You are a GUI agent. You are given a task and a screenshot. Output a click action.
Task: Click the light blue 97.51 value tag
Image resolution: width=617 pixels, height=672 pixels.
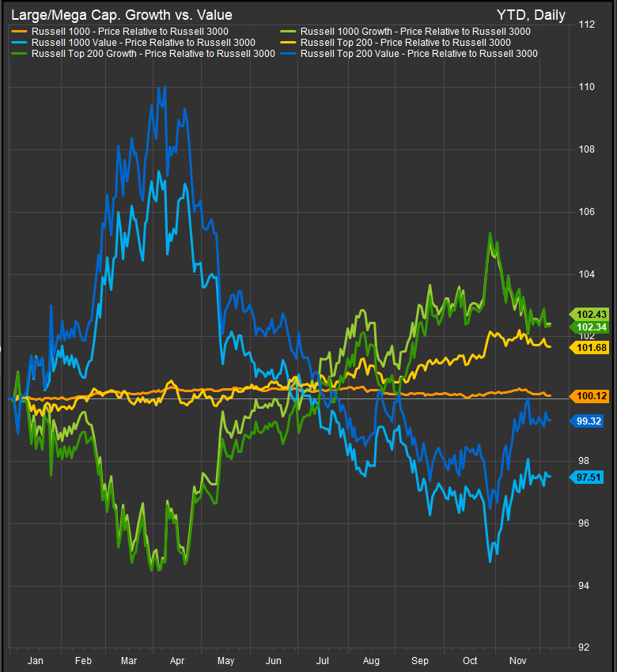click(587, 476)
